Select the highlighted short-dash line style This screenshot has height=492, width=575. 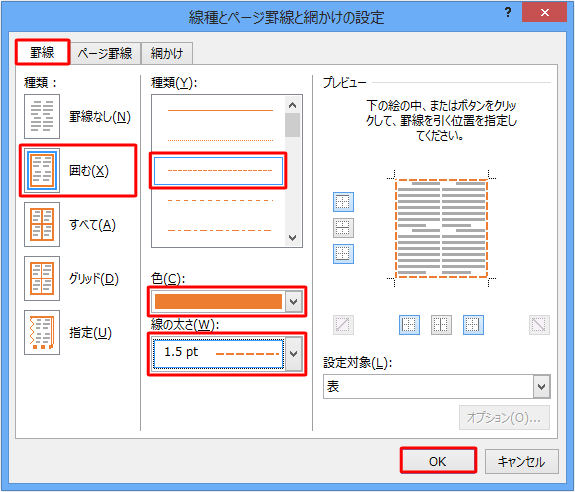[219, 170]
